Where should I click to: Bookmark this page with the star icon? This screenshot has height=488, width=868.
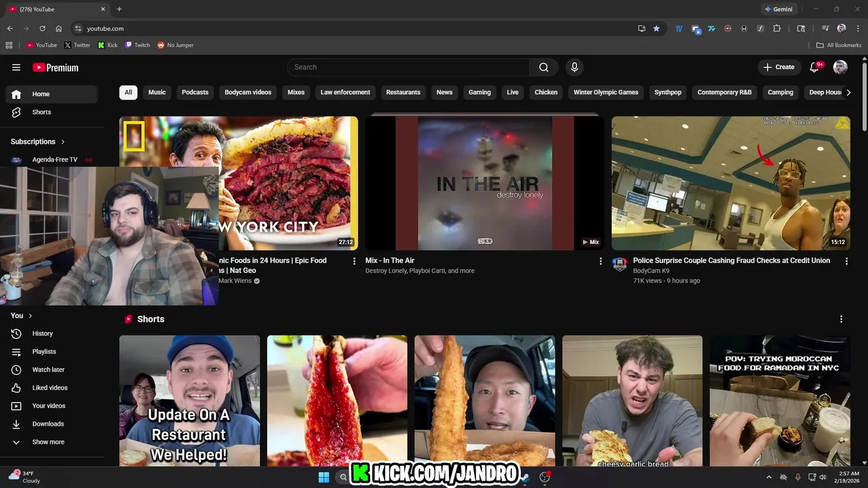656,28
